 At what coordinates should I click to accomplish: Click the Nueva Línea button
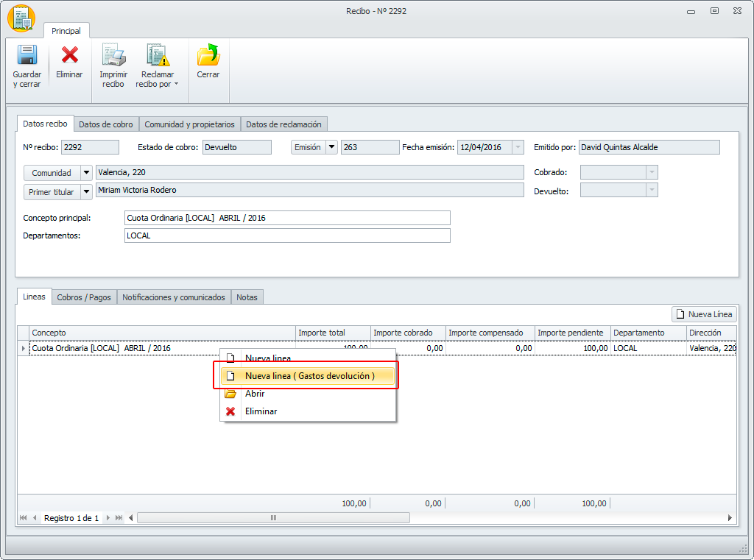(x=704, y=314)
